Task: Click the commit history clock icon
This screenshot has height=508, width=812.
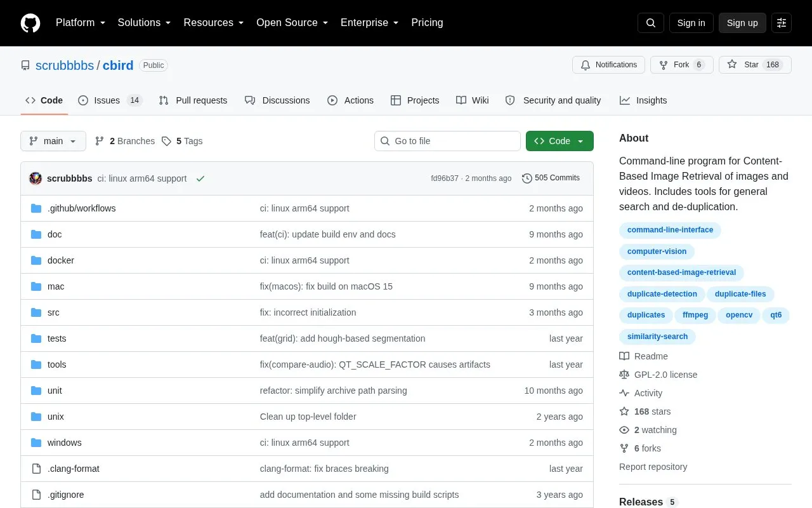Action: (527, 178)
